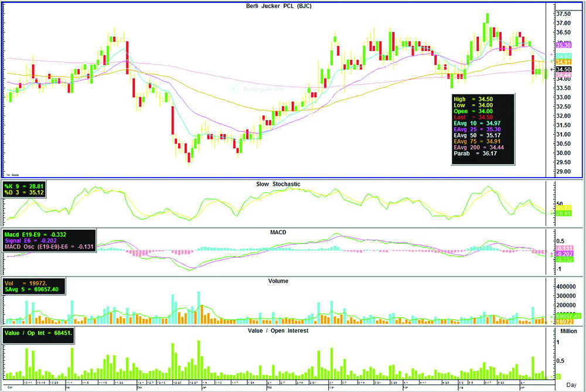
Task: Click the 36.50 price axis label
Action: coord(564,32)
